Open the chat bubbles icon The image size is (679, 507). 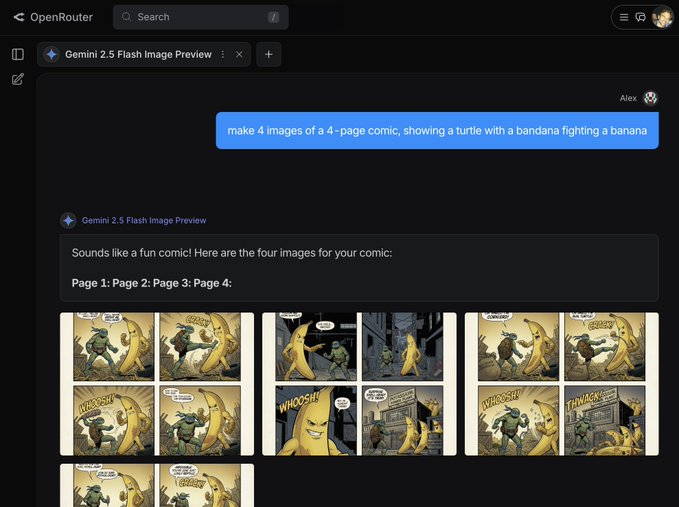pyautogui.click(x=641, y=17)
